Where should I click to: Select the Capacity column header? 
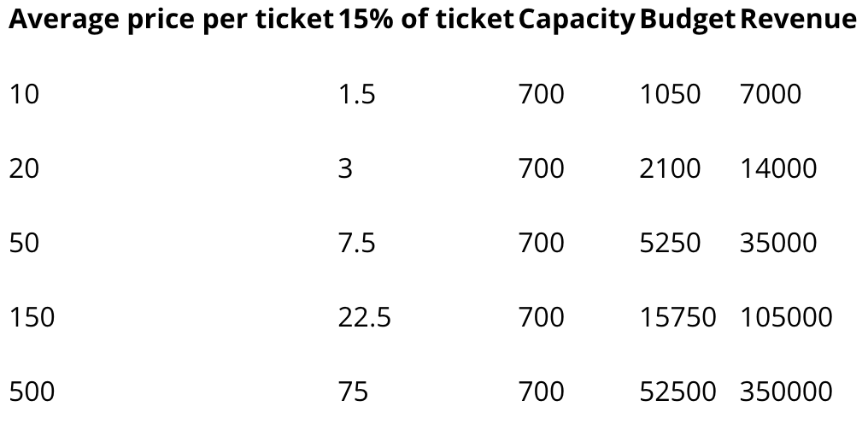click(x=577, y=21)
